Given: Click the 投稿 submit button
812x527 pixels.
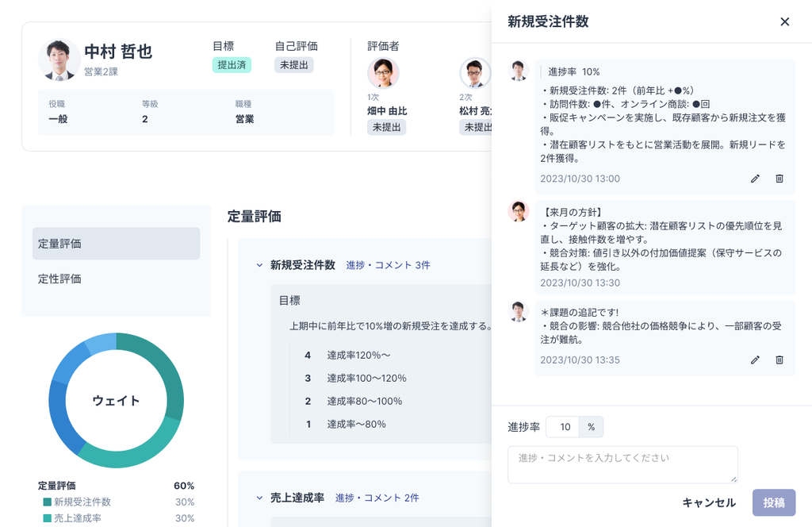Looking at the screenshot, I should [774, 502].
